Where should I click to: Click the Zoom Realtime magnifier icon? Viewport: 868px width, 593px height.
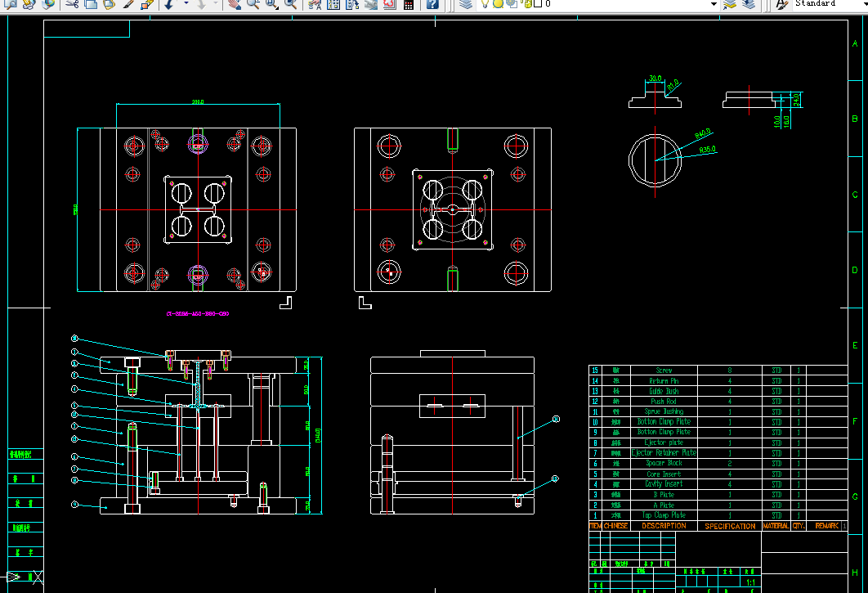[253, 4]
